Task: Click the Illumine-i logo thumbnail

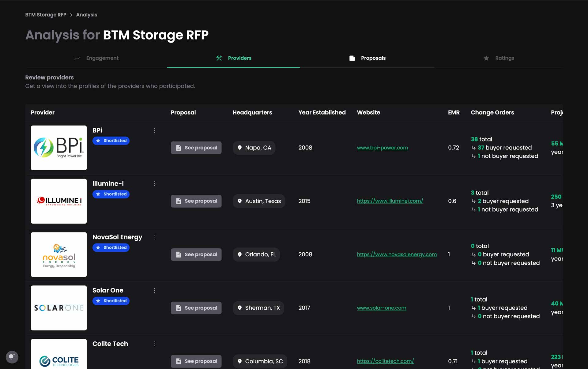Action: coord(59,201)
